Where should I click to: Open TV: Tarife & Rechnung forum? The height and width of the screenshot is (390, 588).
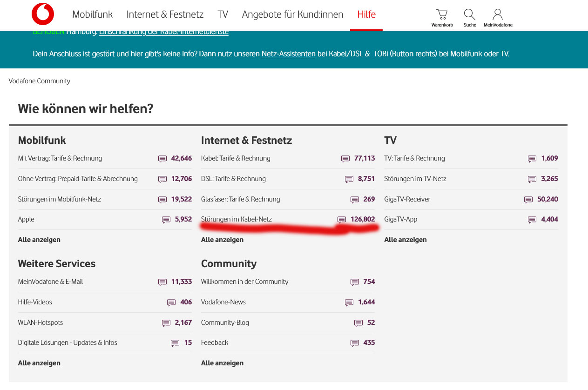[415, 158]
